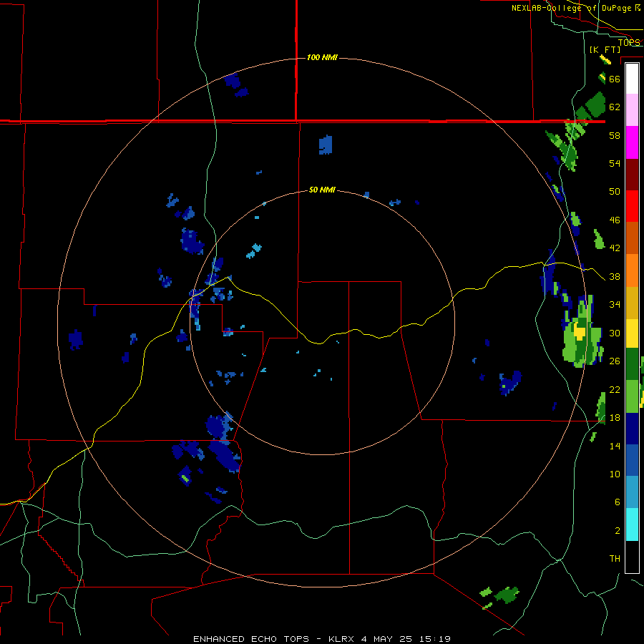Click the 15:19 timestamp

[435, 639]
